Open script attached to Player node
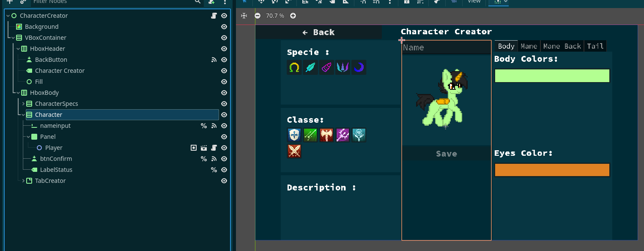The height and width of the screenshot is (251, 644). (214, 148)
